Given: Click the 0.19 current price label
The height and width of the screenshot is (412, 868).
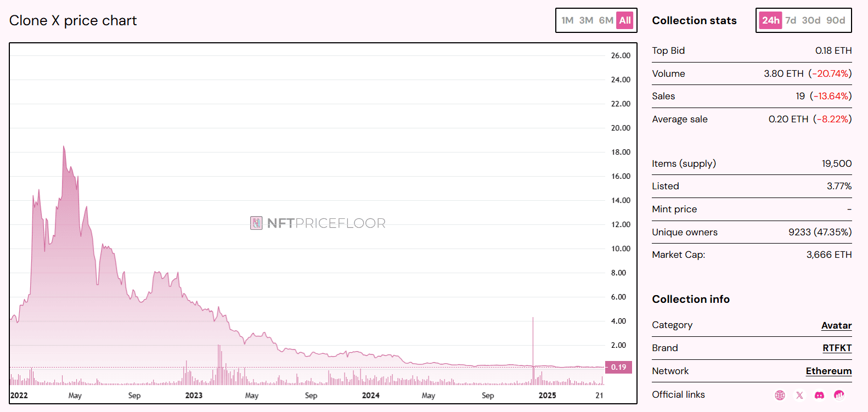Looking at the screenshot, I should point(618,367).
